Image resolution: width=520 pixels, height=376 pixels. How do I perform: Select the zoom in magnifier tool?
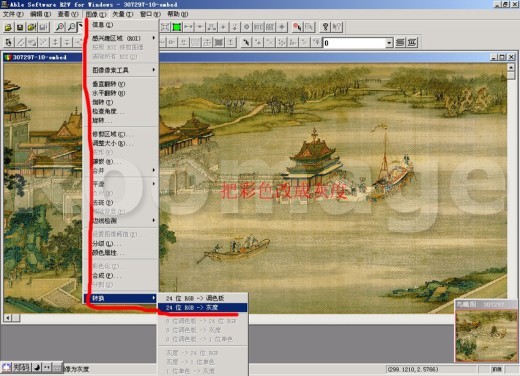60,27
